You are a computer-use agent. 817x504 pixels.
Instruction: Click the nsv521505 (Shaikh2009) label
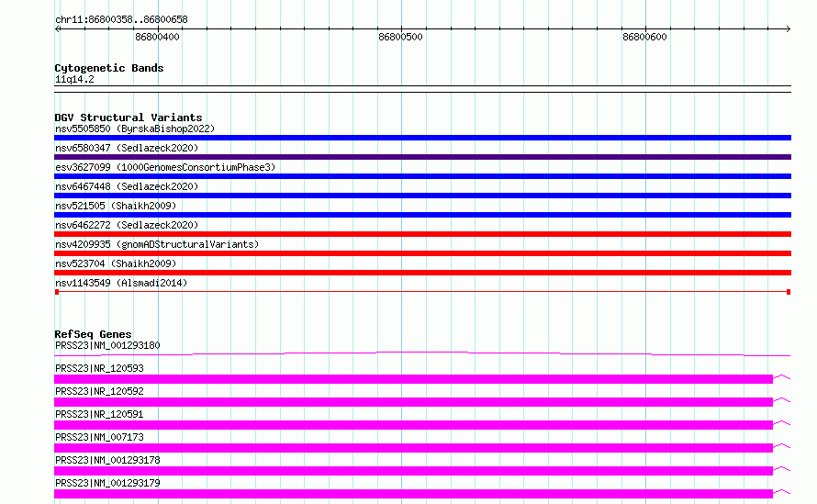coord(116,206)
